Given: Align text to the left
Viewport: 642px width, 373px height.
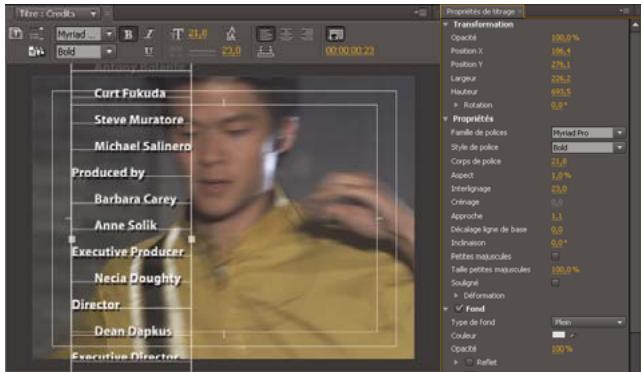Looking at the screenshot, I should [265, 34].
